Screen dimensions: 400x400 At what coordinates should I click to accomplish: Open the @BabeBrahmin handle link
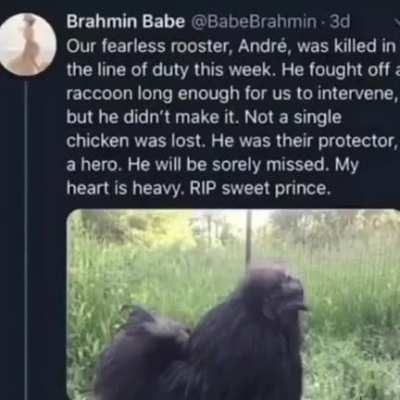(253, 22)
